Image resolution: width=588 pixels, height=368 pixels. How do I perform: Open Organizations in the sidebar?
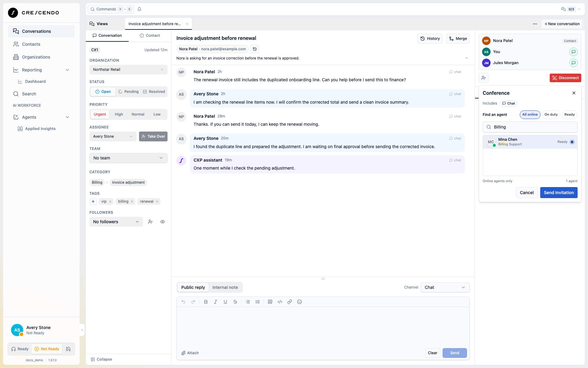[x=41, y=57]
